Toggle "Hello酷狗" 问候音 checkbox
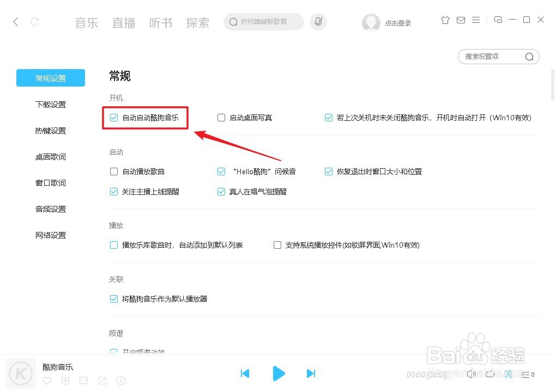 click(221, 171)
